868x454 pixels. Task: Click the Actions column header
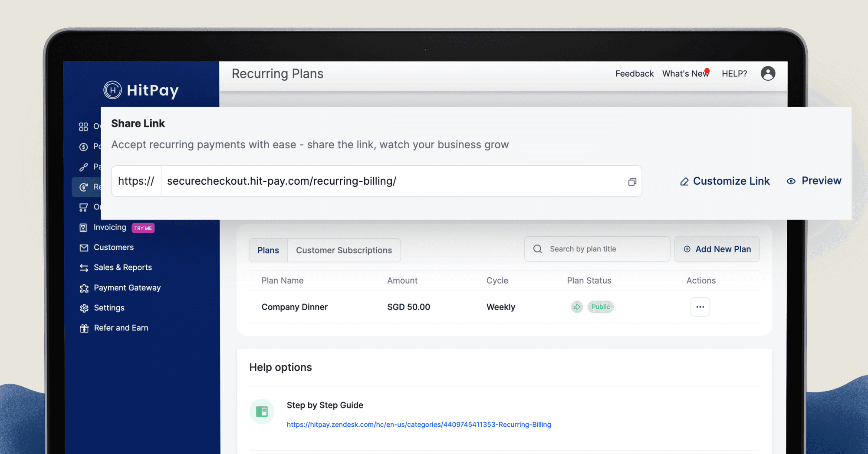(701, 281)
